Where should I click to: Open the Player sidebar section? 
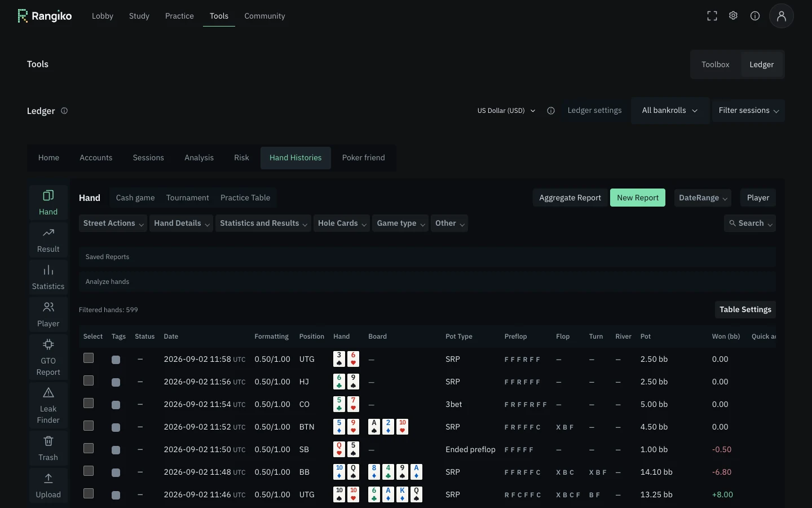pyautogui.click(x=48, y=314)
